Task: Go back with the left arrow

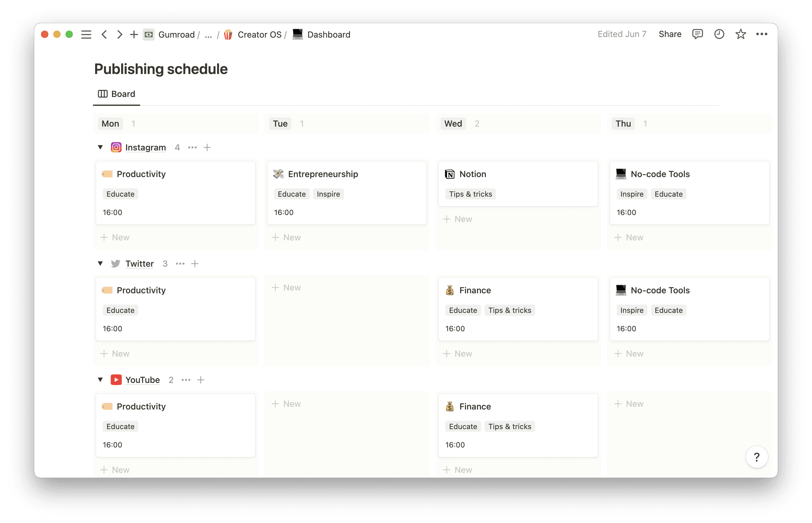Action: [104, 35]
